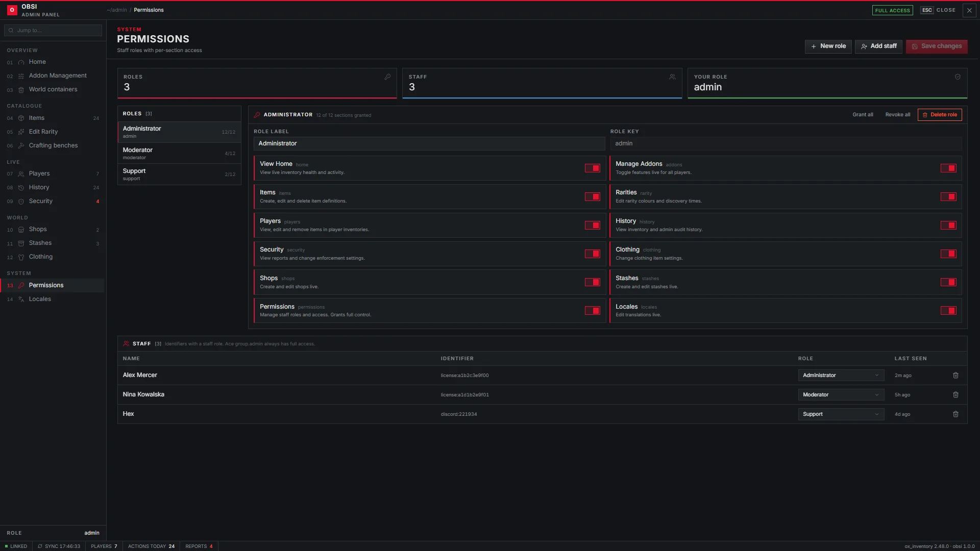Screen dimensions: 980x551
Task: Close the admin panel with X
Action: pos(969,10)
